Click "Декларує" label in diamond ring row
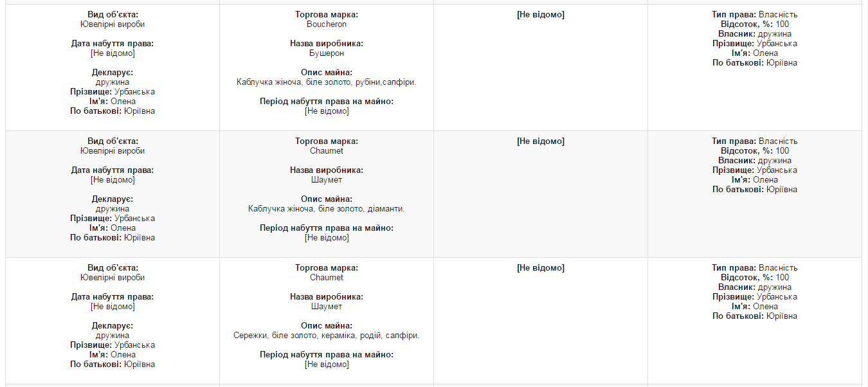This screenshot has height=387, width=868. (113, 199)
